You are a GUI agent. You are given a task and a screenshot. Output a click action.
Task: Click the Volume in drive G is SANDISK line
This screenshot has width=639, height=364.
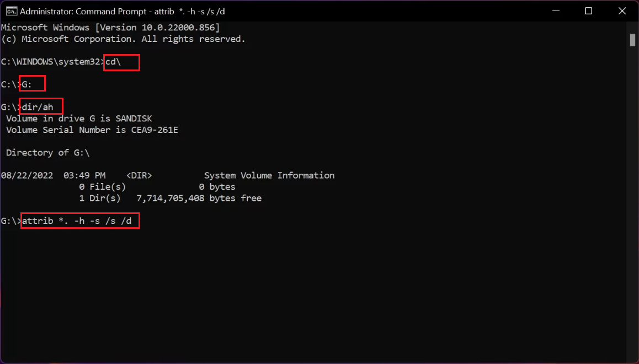click(79, 119)
